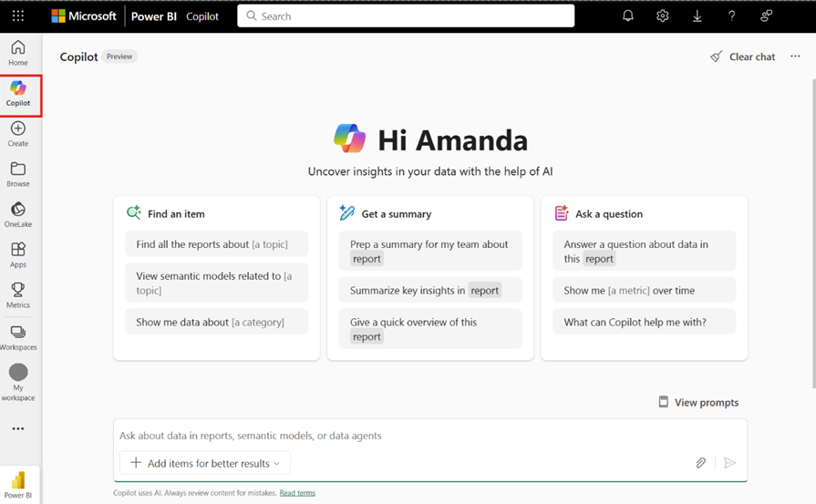Go to Home in the sidebar
816x504 pixels.
pos(18,54)
